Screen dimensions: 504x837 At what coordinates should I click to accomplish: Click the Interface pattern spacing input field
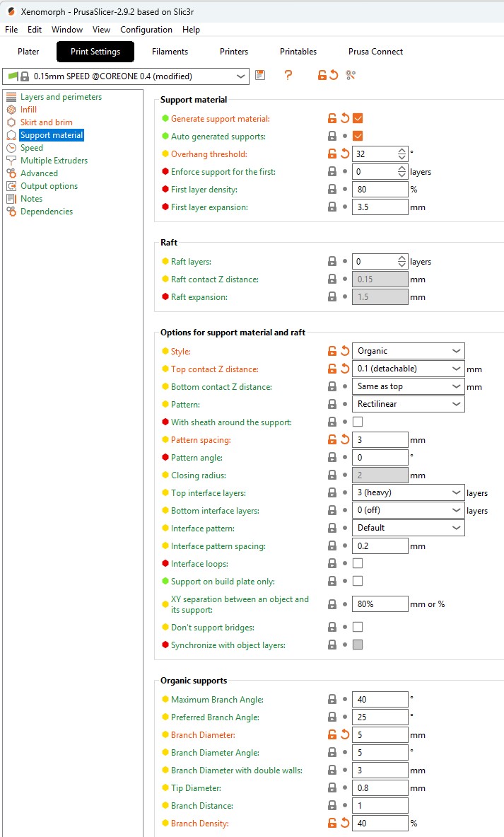coord(380,546)
